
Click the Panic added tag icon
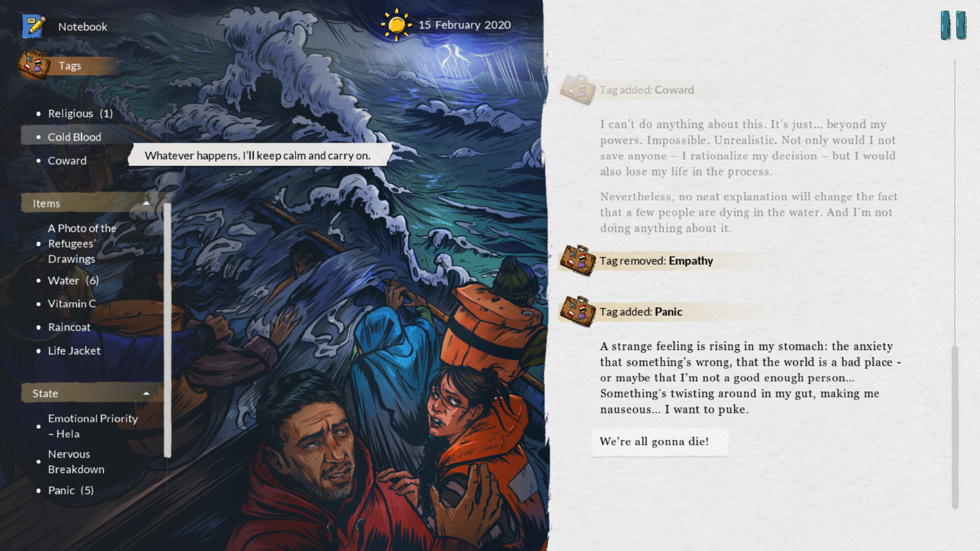pyautogui.click(x=577, y=311)
